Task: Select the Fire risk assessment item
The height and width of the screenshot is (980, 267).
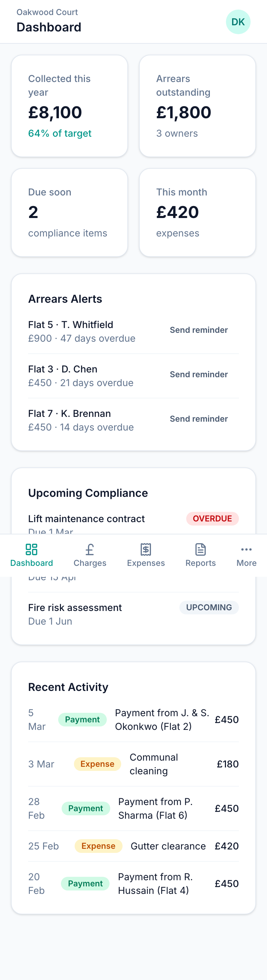Action: coord(75,608)
